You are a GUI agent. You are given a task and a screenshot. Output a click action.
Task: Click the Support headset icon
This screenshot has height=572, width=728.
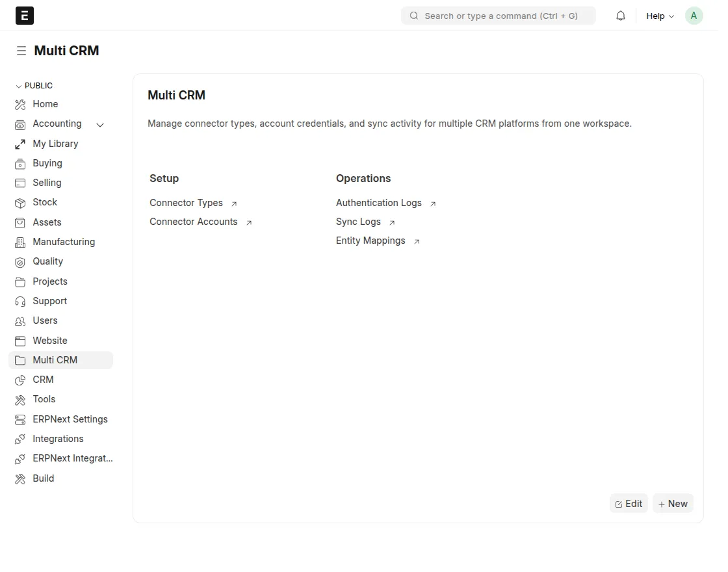[x=20, y=301]
